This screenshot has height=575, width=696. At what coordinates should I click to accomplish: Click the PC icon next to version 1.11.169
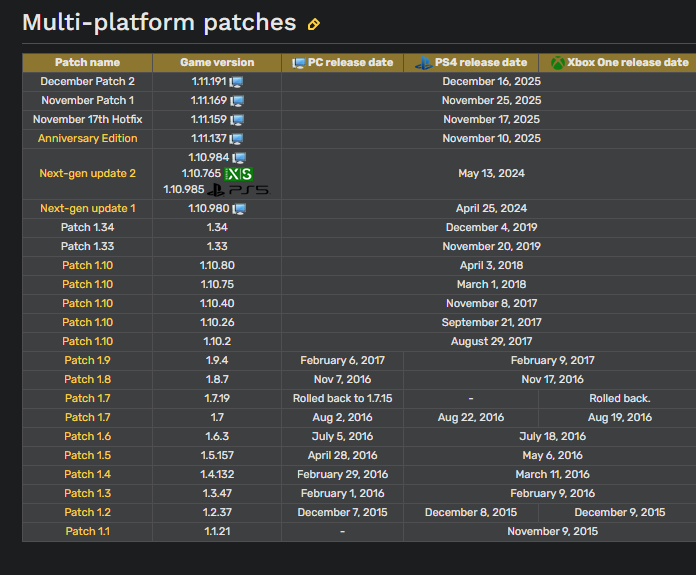point(237,101)
